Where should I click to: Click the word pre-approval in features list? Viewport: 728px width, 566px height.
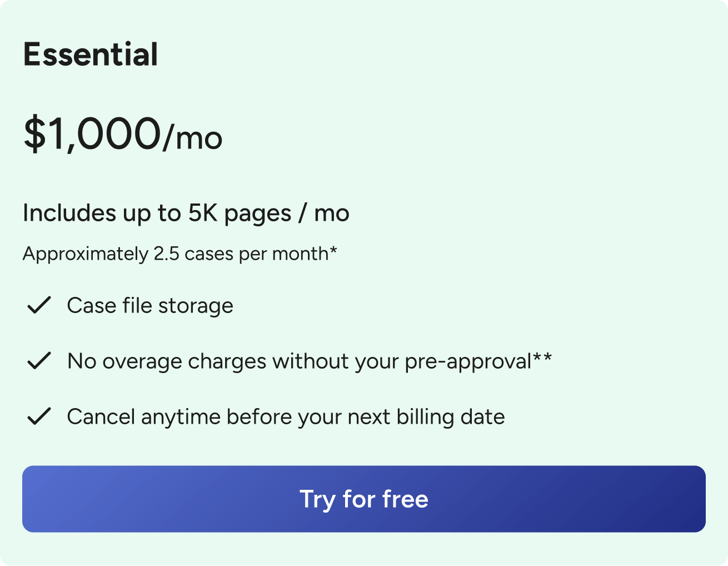tap(468, 362)
